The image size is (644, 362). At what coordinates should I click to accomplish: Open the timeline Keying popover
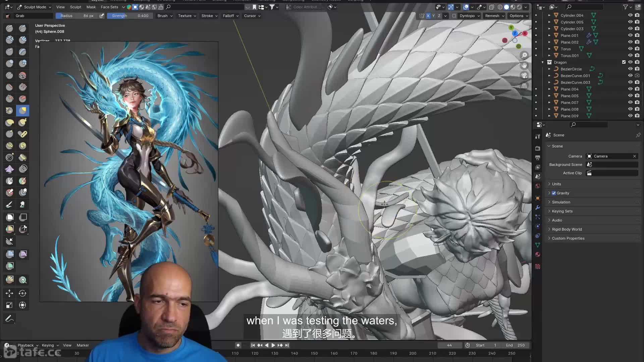pos(50,345)
